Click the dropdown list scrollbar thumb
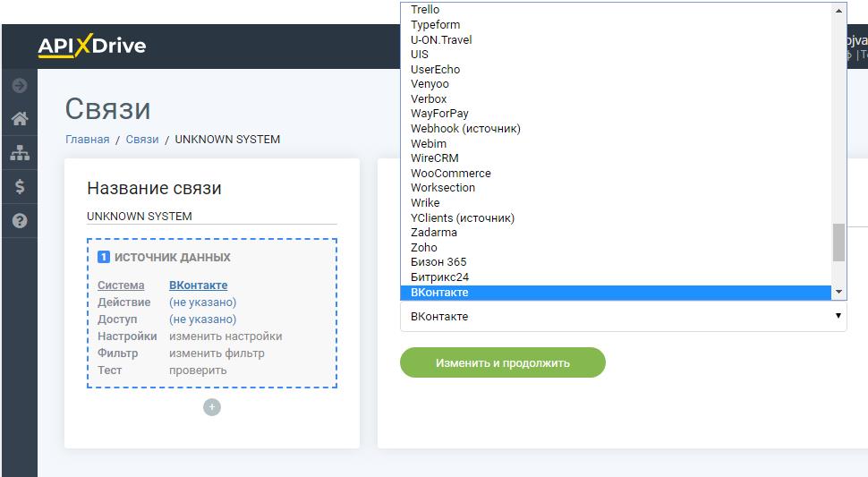 click(x=838, y=243)
